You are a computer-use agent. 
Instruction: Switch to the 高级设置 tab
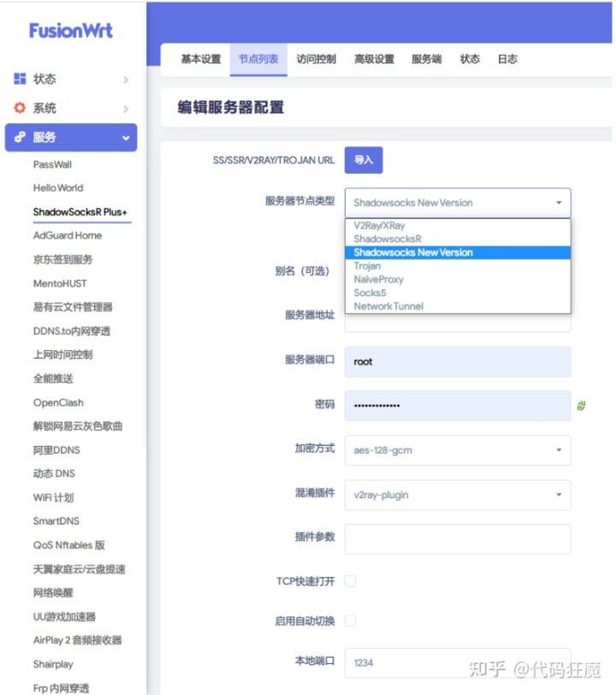(x=374, y=59)
